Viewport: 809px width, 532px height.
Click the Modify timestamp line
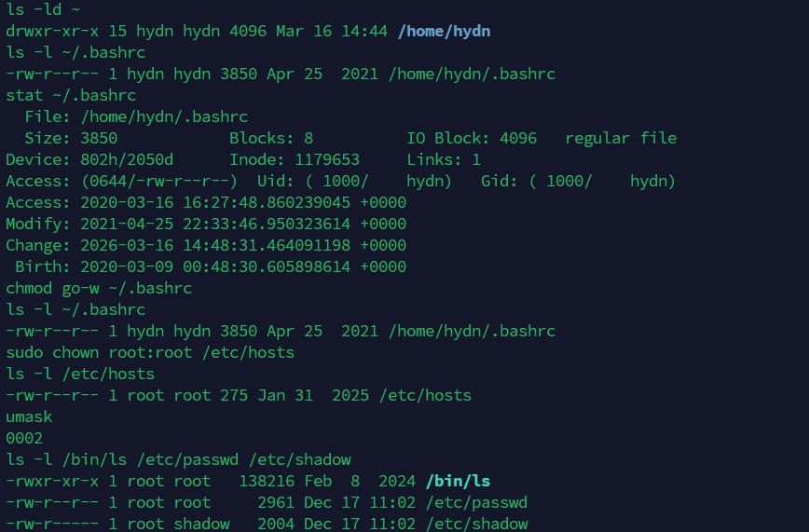click(x=206, y=224)
